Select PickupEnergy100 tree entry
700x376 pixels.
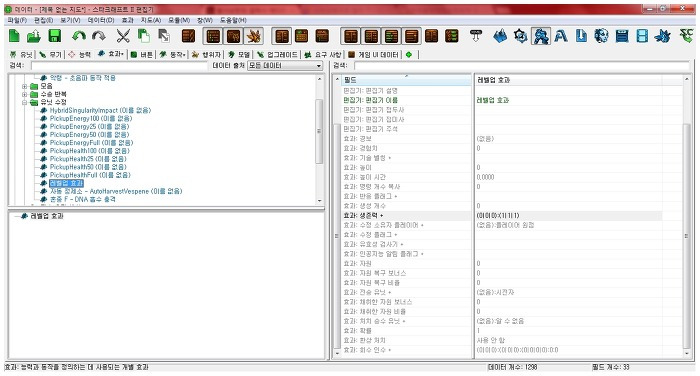pos(91,118)
